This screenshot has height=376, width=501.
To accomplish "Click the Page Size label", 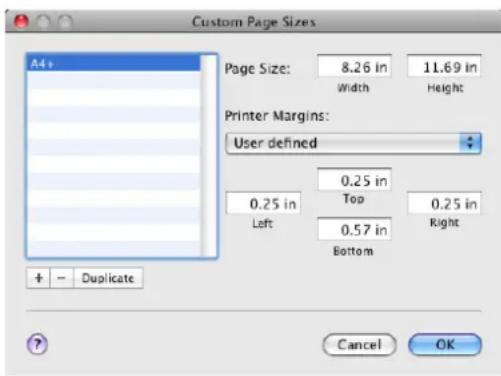I will pyautogui.click(x=257, y=69).
